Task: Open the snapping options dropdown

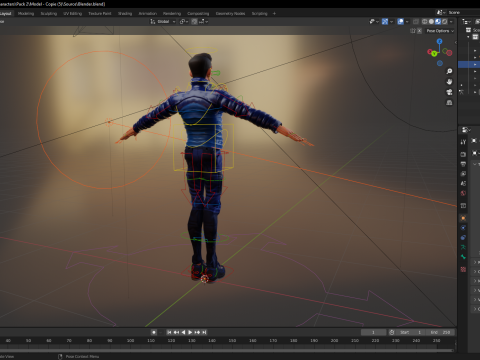Action: (x=204, y=21)
